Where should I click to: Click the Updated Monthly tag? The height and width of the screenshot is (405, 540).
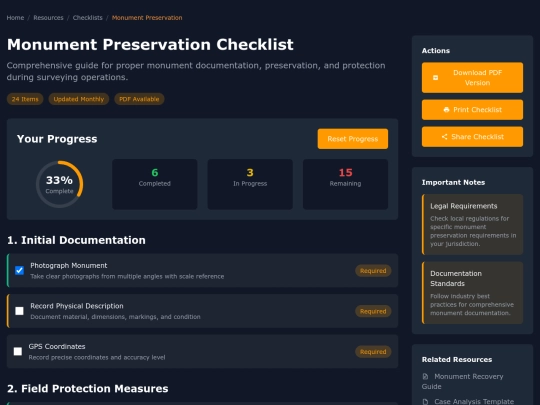[x=79, y=99]
